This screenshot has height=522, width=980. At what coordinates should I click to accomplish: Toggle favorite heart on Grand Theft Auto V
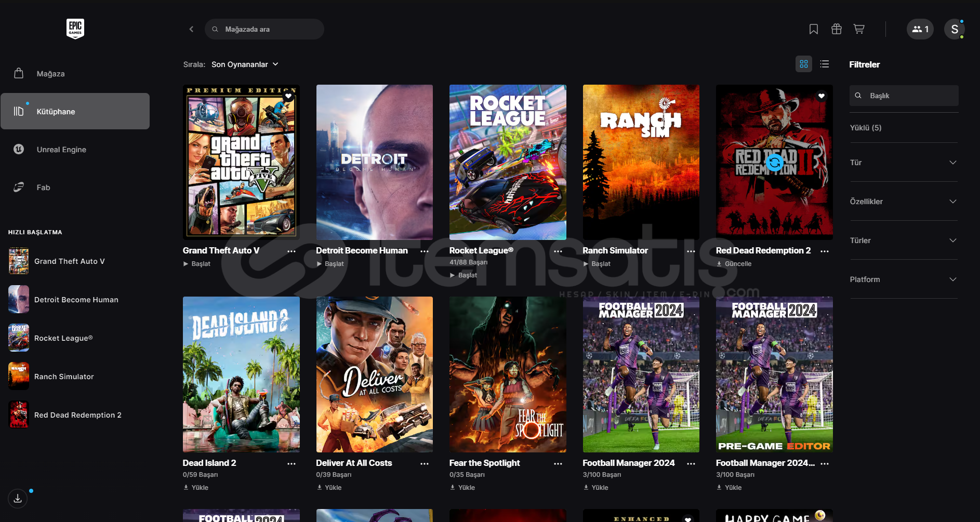288,96
